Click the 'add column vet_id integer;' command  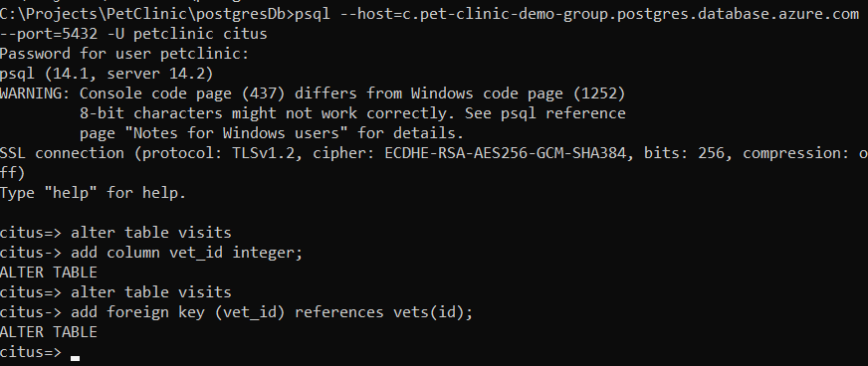pyautogui.click(x=187, y=253)
